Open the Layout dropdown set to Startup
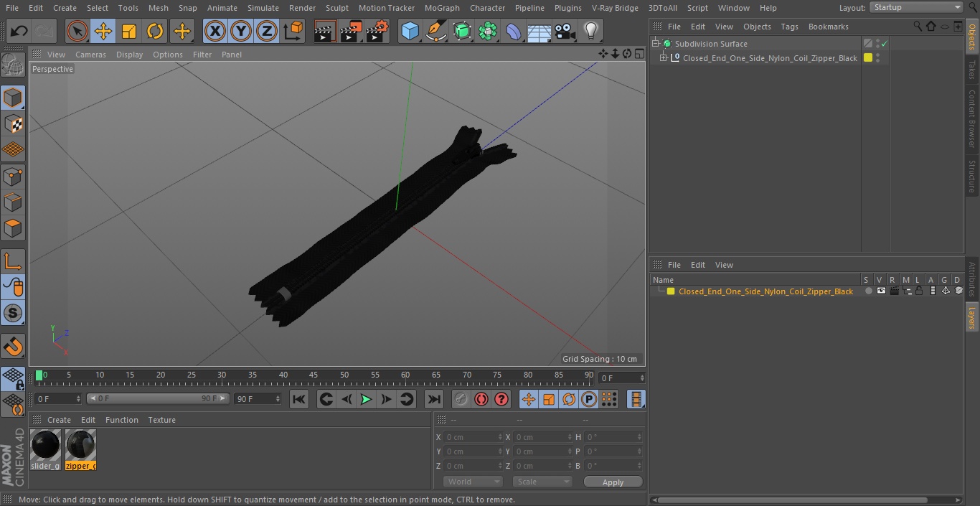 tap(916, 7)
